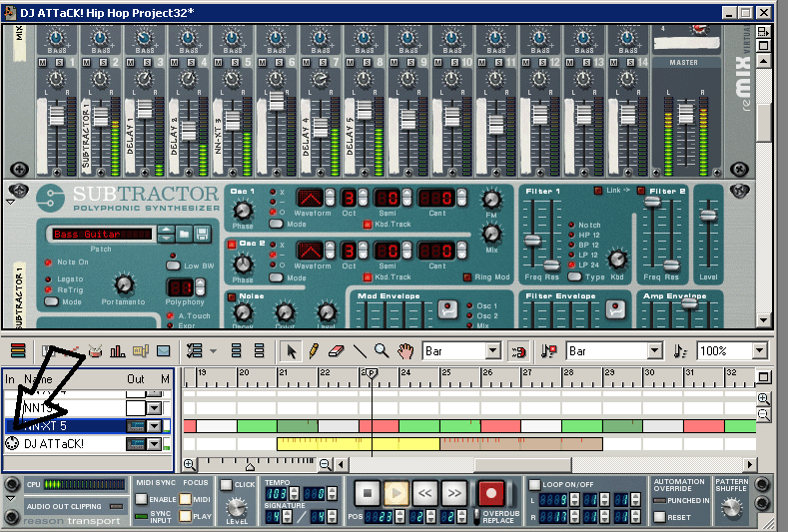Image resolution: width=788 pixels, height=532 pixels.
Task: Select the arrow Selection tool
Action: (291, 350)
